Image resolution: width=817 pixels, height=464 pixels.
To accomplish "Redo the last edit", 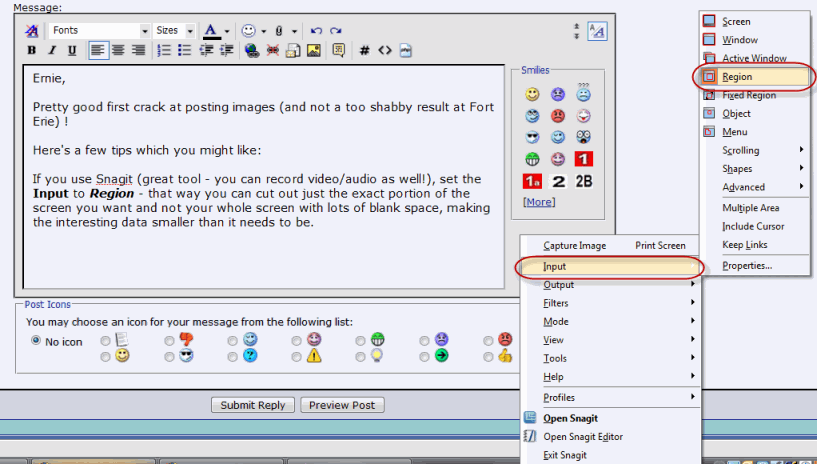I will [336, 31].
